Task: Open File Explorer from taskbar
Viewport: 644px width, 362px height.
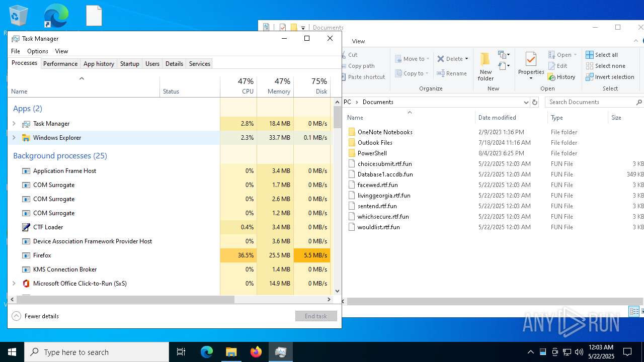Action: 231,352
